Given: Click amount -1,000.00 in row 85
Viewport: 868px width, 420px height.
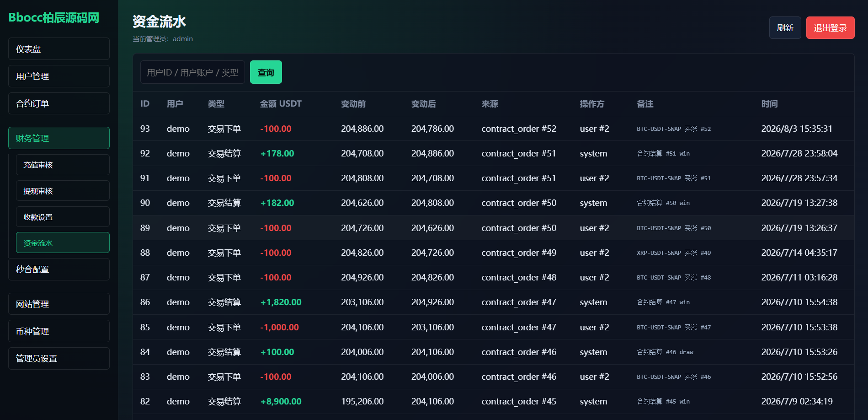Looking at the screenshot, I should 279,327.
